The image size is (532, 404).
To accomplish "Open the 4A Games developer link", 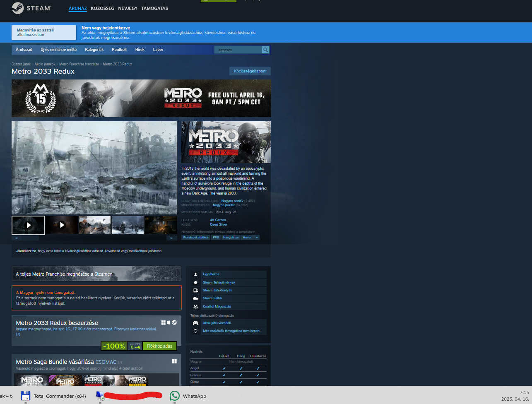I will point(218,220).
